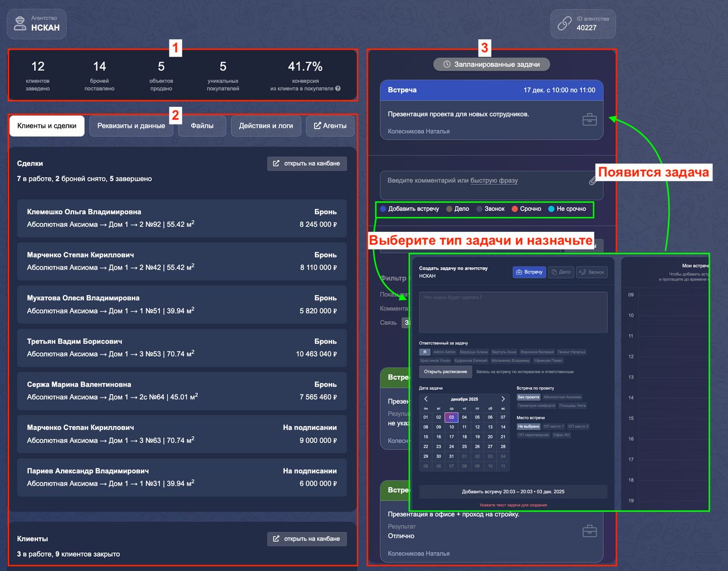Select Геометрия комфорта project chip
The height and width of the screenshot is (571, 728).
pyautogui.click(x=536, y=405)
